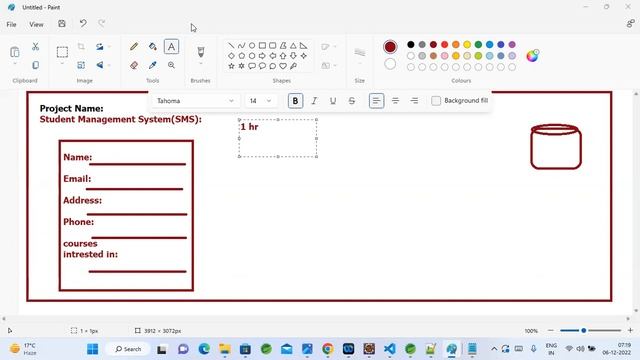This screenshot has width=640, height=360.
Task: Toggle Strikethrough text formatting
Action: click(351, 101)
